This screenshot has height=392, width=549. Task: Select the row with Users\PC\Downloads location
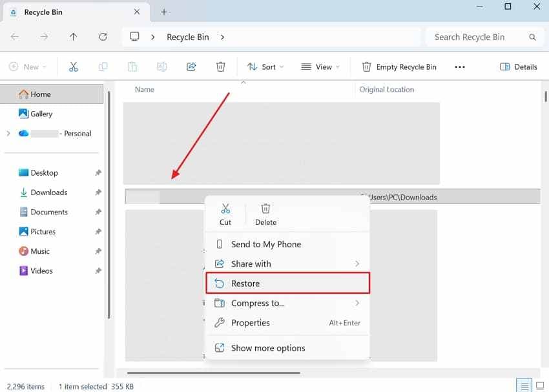tap(333, 197)
